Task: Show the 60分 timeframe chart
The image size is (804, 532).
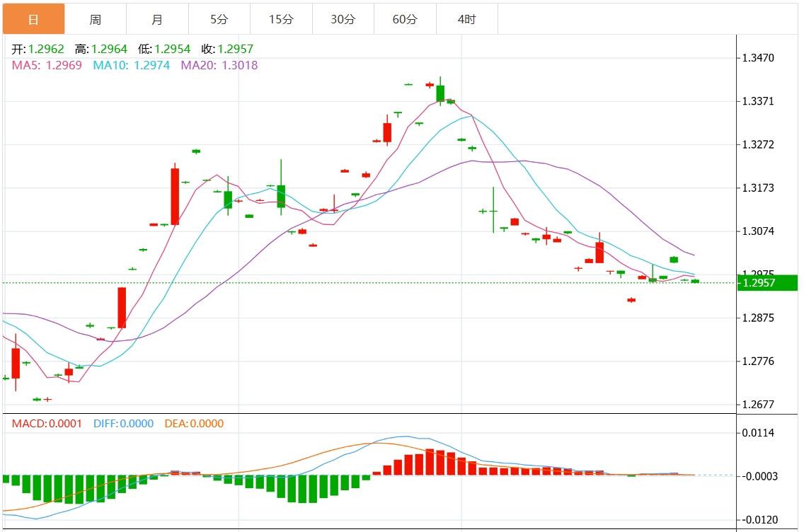Action: click(405, 19)
